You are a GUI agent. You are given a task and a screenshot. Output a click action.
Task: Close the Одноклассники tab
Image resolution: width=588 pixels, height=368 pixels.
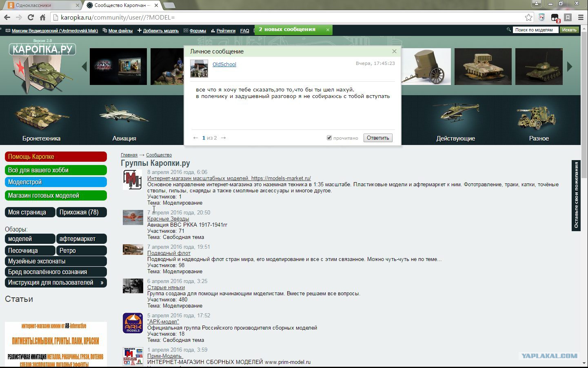(x=78, y=5)
